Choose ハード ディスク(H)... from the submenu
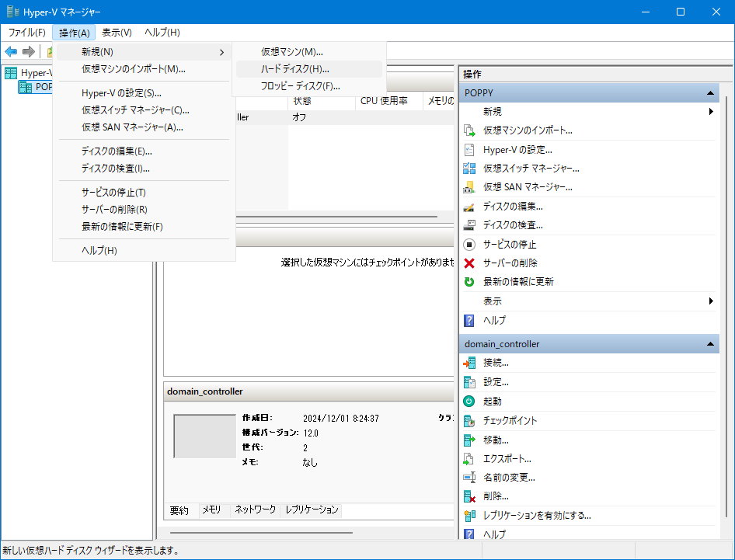The image size is (735, 560). 309,69
